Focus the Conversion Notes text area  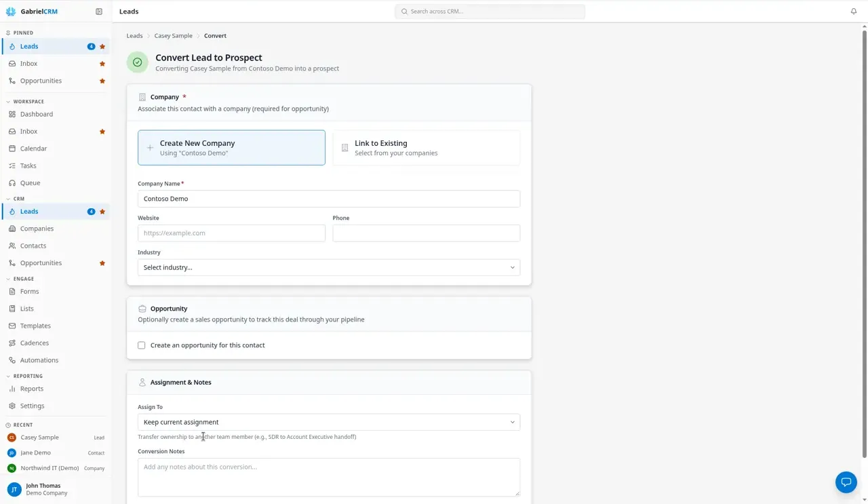click(329, 478)
